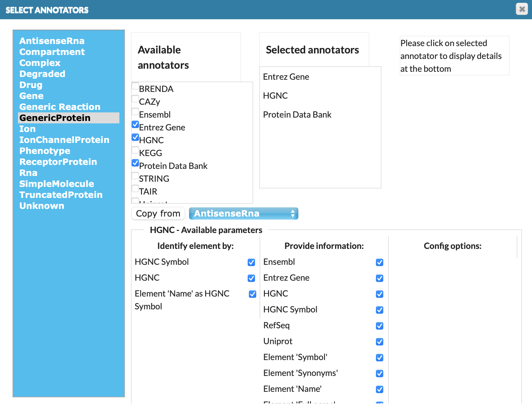This screenshot has height=419, width=532.
Task: Click Protein Data Bank in selected list
Action: click(297, 115)
